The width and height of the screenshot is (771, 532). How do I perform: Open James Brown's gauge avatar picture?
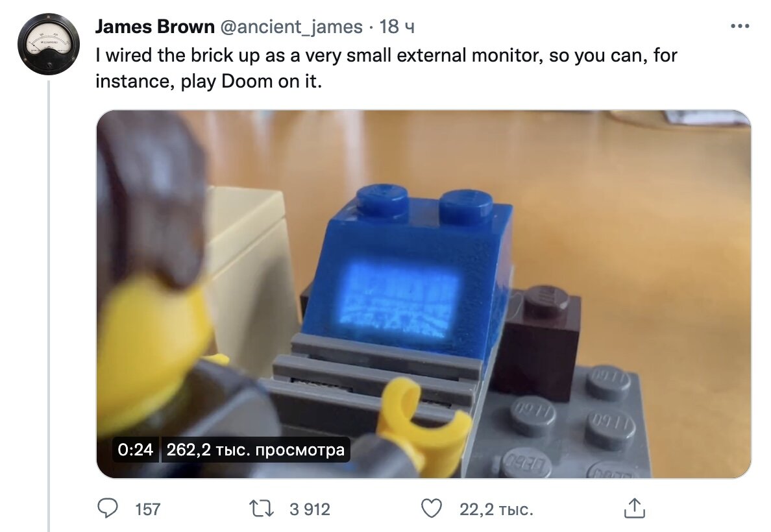pyautogui.click(x=49, y=44)
